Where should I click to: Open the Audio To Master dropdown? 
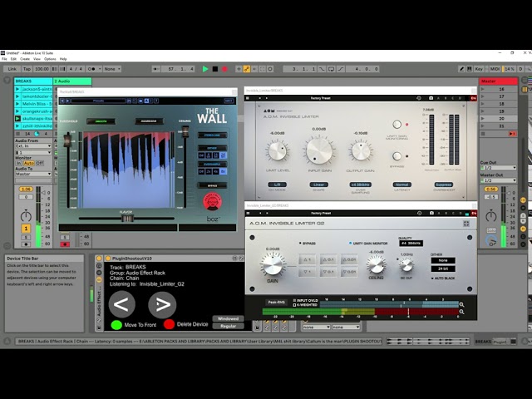33,174
